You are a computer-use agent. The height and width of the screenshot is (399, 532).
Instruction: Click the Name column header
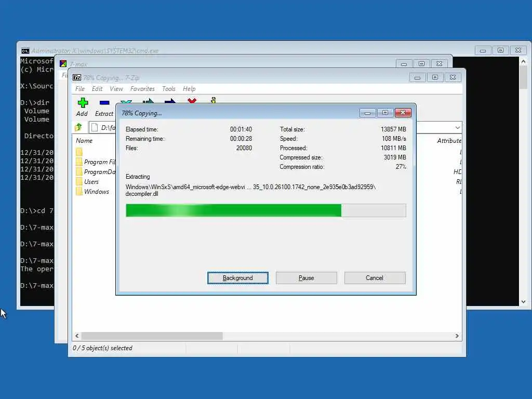pos(84,140)
